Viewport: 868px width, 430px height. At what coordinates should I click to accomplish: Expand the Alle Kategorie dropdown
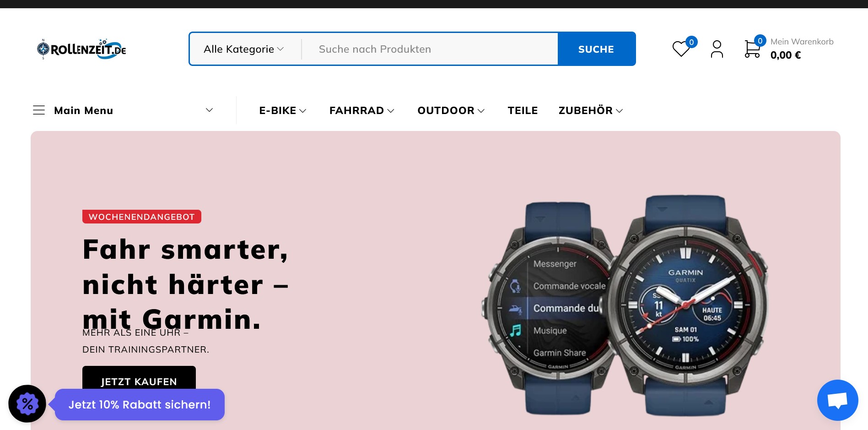click(244, 49)
